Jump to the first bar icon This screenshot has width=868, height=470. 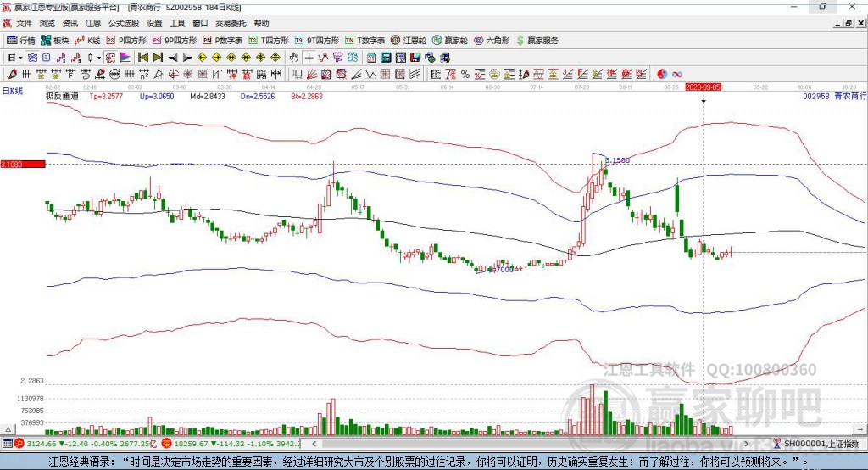pos(142,58)
